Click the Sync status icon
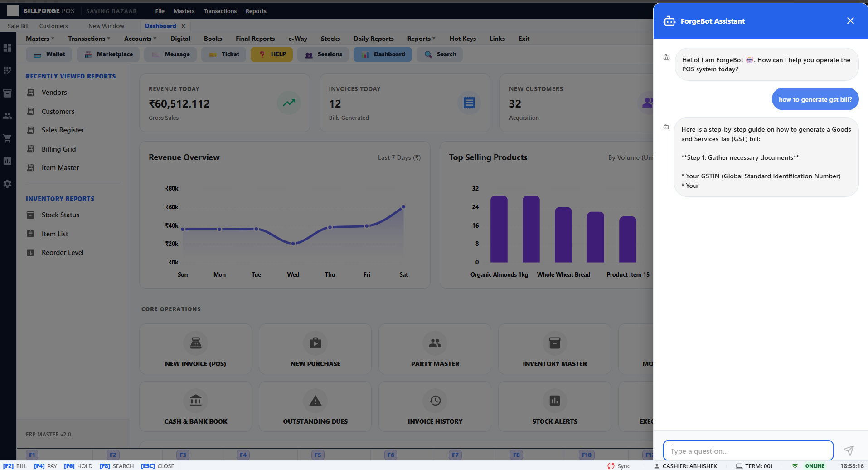 coord(611,466)
